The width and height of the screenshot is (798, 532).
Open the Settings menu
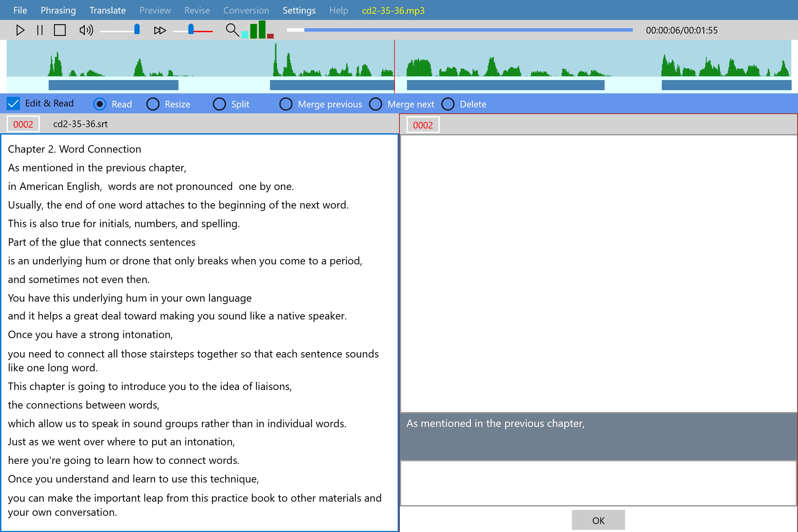(299, 10)
